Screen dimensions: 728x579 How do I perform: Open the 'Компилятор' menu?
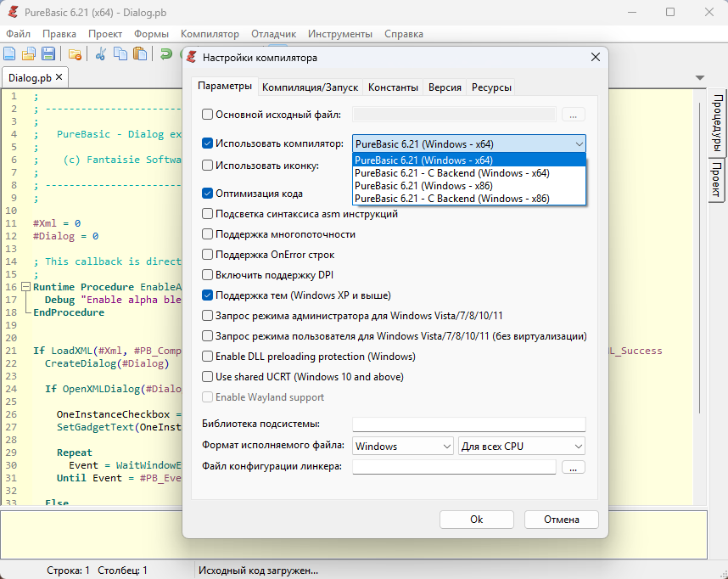coord(210,34)
